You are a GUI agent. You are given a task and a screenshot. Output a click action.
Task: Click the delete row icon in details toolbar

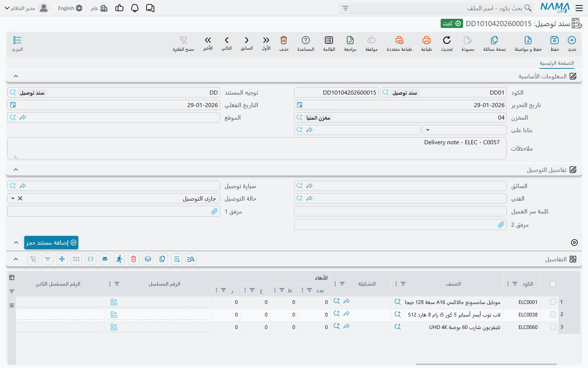pos(133,259)
